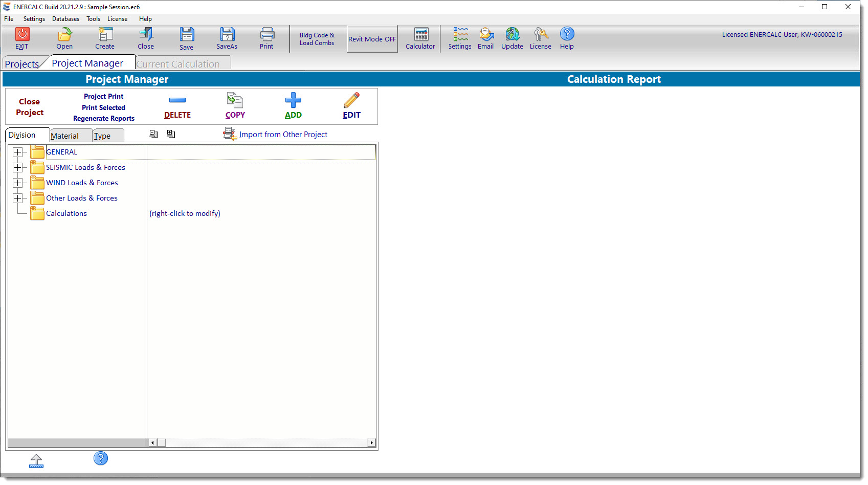Viewport: 868px width, 485px height.
Task: Toggle the Revit Mode OFF button
Action: pos(372,39)
